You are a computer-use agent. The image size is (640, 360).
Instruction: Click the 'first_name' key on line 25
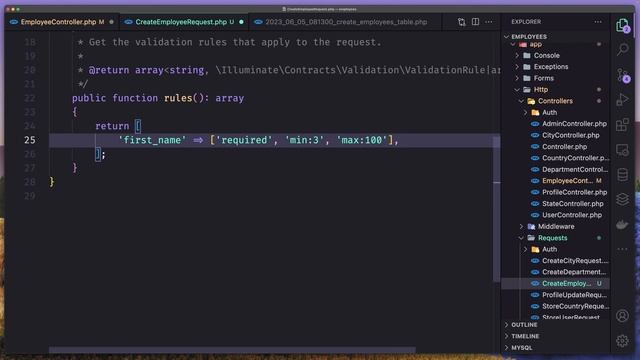pos(152,140)
